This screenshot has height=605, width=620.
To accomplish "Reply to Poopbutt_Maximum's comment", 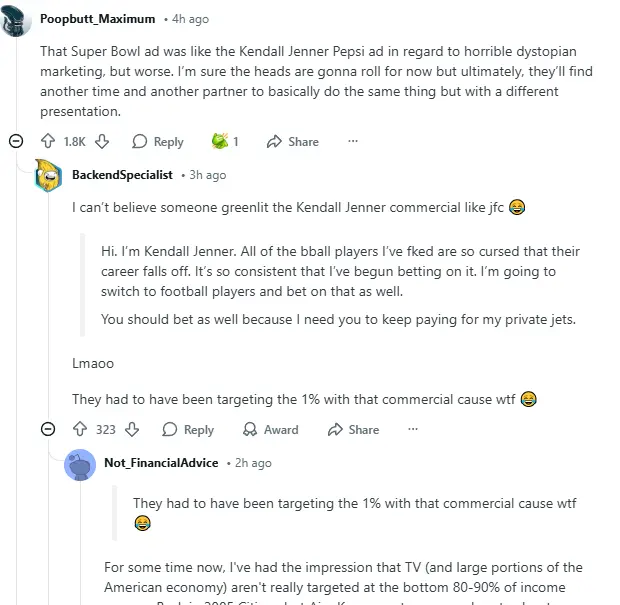I will click(158, 142).
